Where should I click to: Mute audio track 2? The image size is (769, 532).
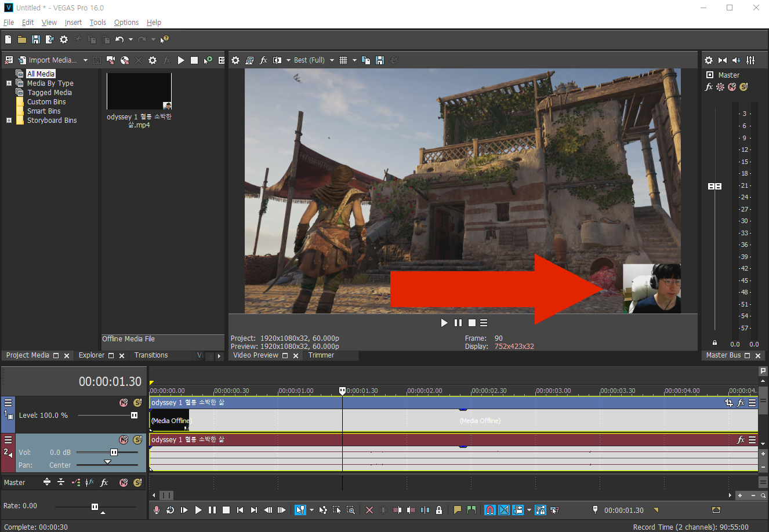coord(124,440)
